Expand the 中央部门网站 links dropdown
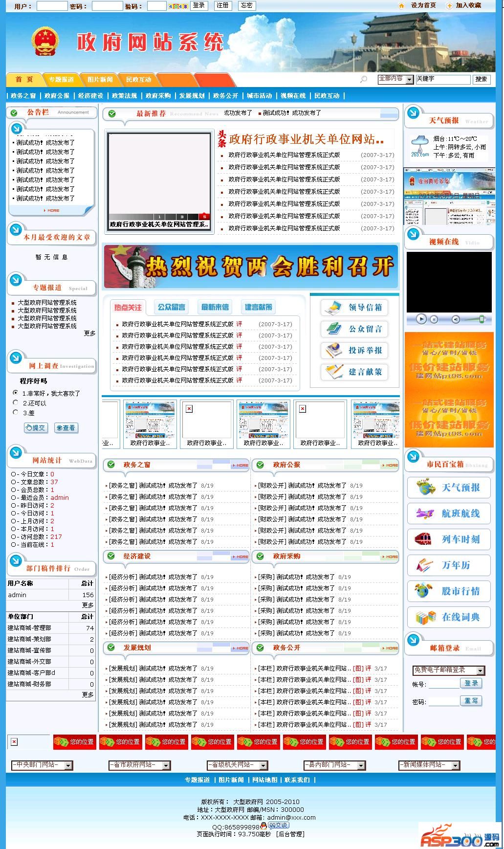 click(x=42, y=765)
